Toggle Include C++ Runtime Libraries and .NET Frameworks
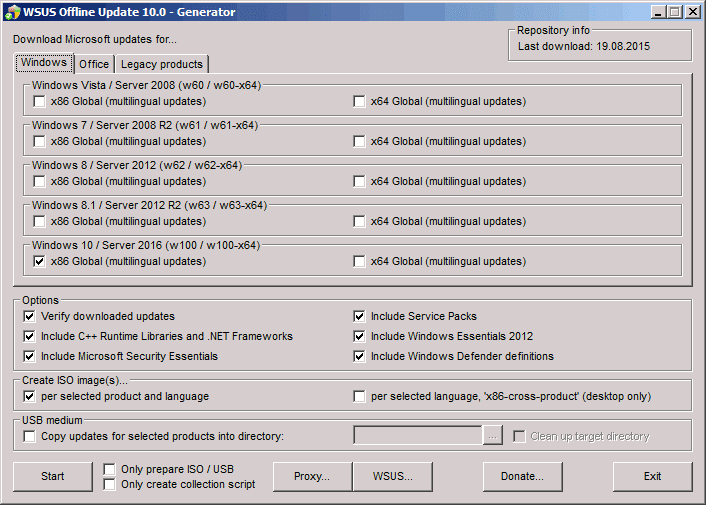706x505 pixels. (x=29, y=336)
